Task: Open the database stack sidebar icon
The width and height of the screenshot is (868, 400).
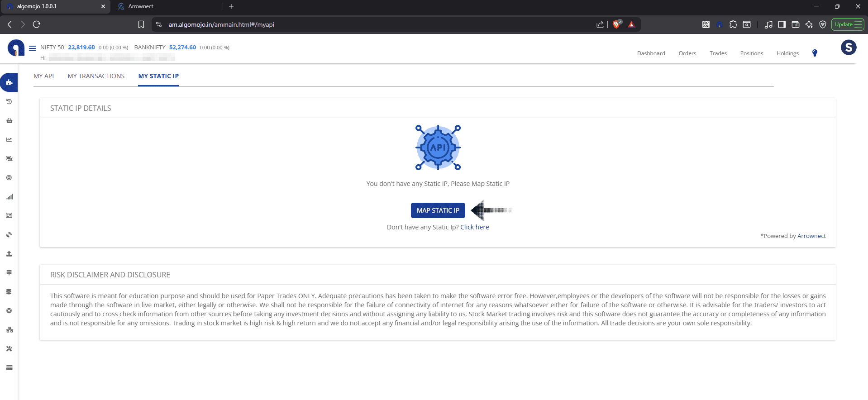Action: 9,292
